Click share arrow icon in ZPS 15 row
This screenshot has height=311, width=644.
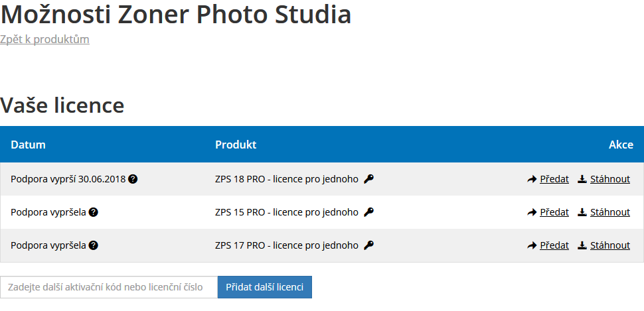click(x=532, y=213)
